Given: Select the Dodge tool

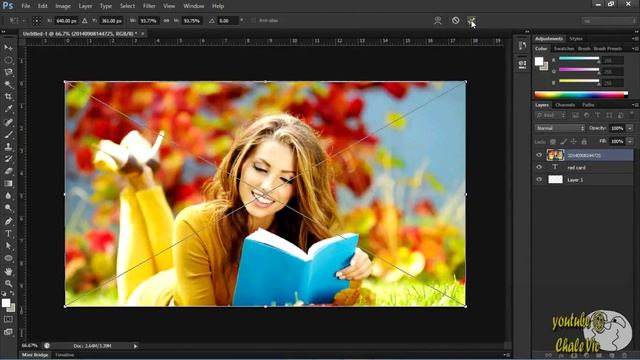Looking at the screenshot, I should pyautogui.click(x=8, y=208).
